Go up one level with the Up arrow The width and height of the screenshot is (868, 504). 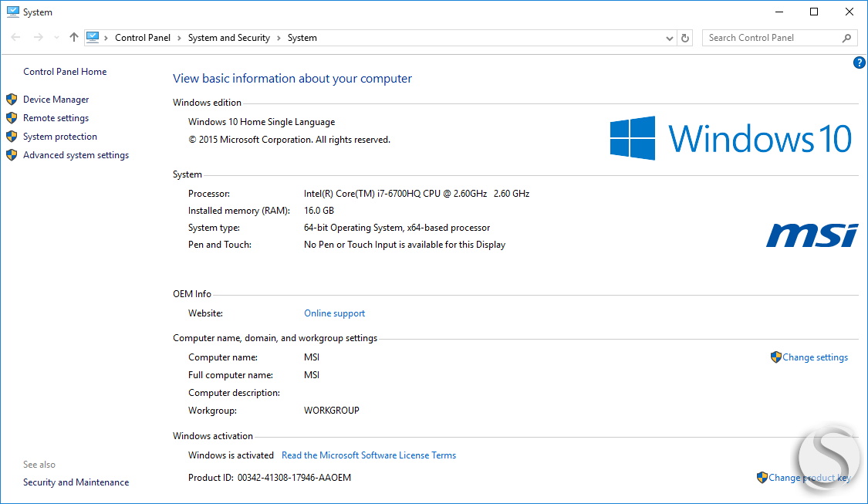[x=73, y=38]
